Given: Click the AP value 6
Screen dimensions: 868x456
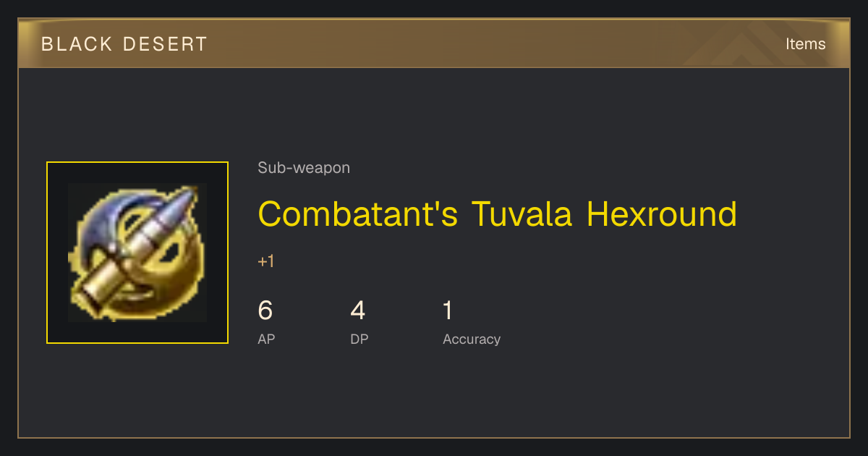Looking at the screenshot, I should pos(265,311).
